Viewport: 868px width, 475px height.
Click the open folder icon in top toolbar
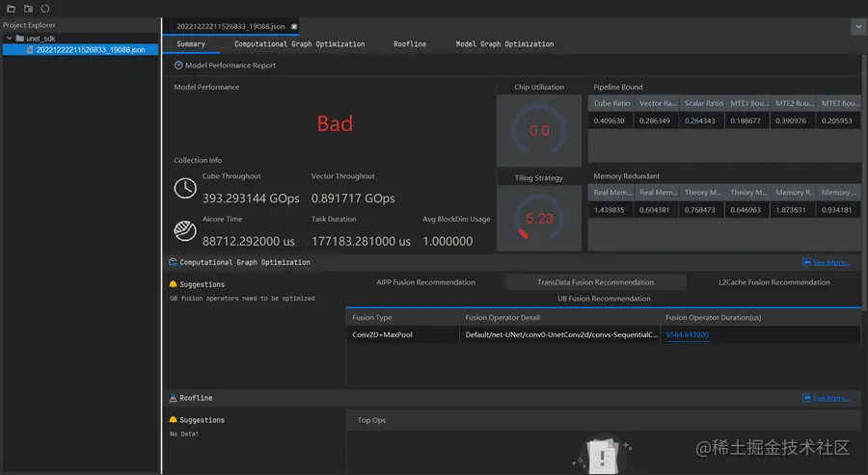(x=11, y=9)
